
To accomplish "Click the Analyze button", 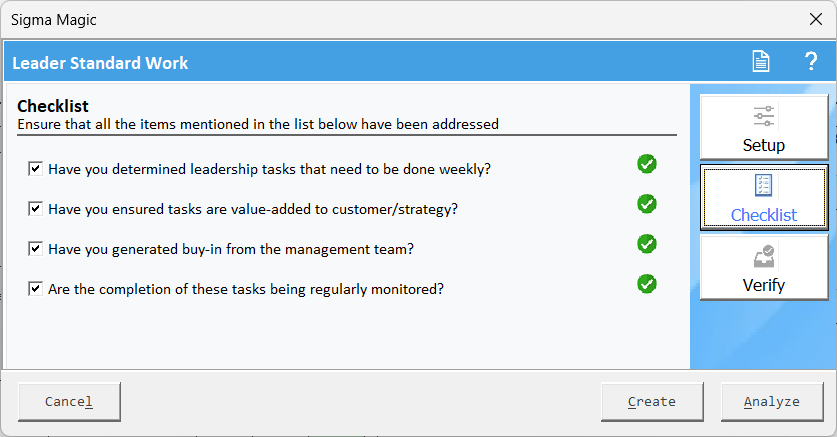I will [x=772, y=401].
